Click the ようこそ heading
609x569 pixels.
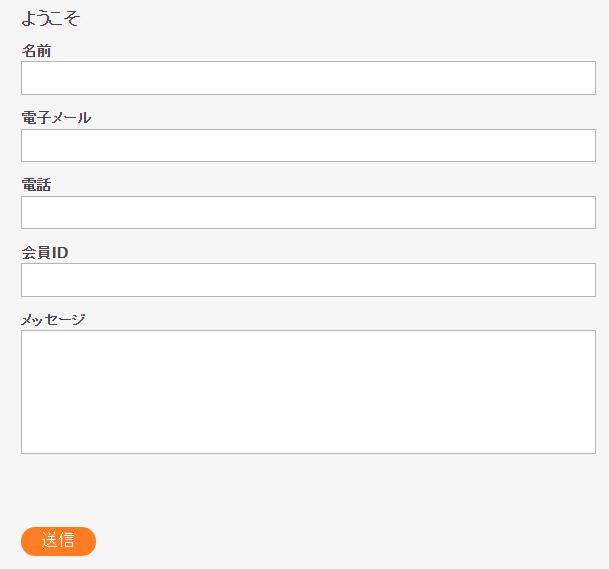pyautogui.click(x=50, y=18)
